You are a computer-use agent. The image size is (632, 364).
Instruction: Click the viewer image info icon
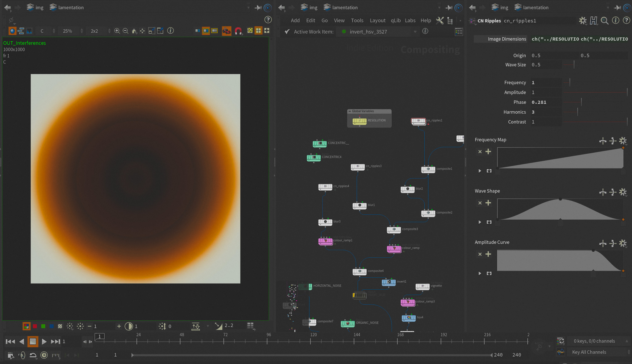170,31
